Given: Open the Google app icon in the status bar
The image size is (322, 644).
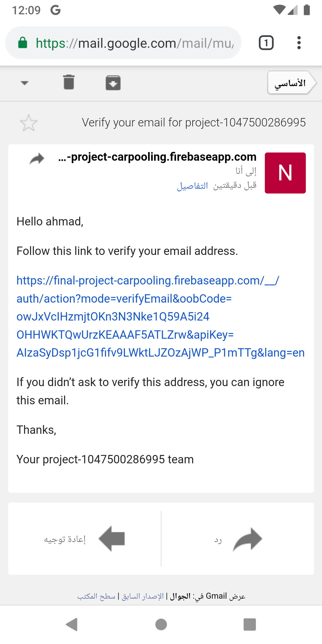Looking at the screenshot, I should click(55, 10).
